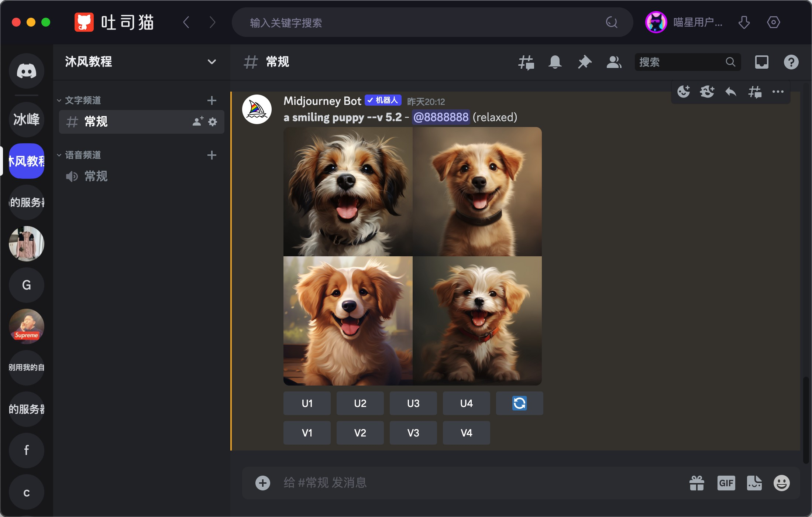Viewport: 812px width, 517px height.
Task: Select the 常规 text channel
Action: point(96,121)
